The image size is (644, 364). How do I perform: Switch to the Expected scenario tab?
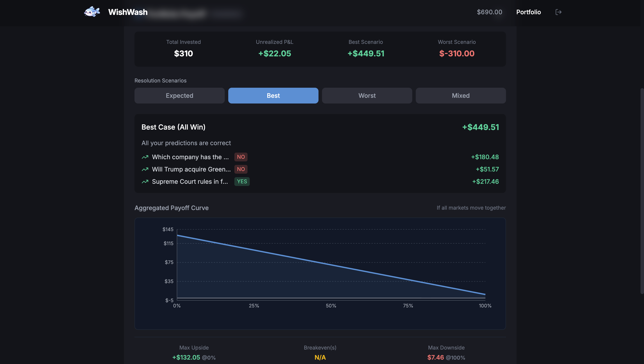click(x=179, y=96)
